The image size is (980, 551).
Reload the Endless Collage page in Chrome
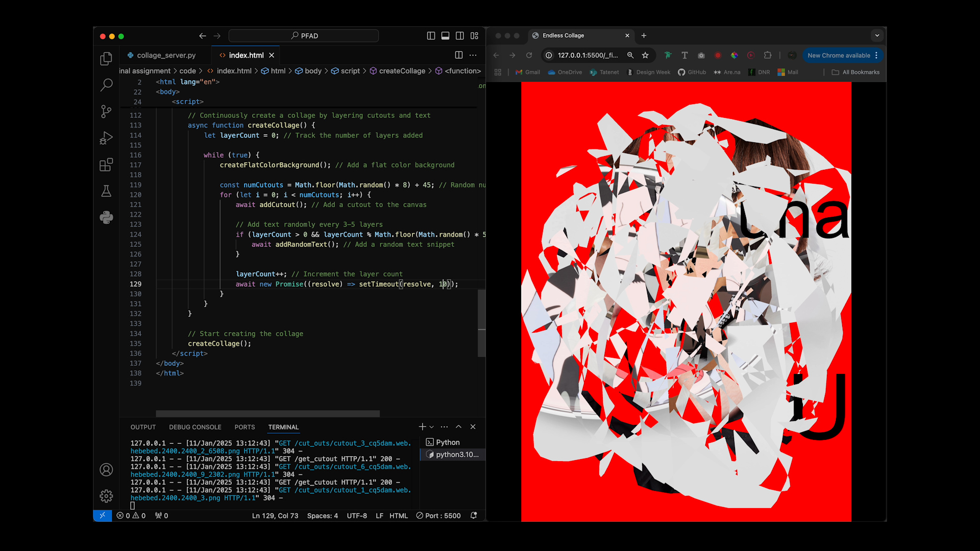(529, 55)
